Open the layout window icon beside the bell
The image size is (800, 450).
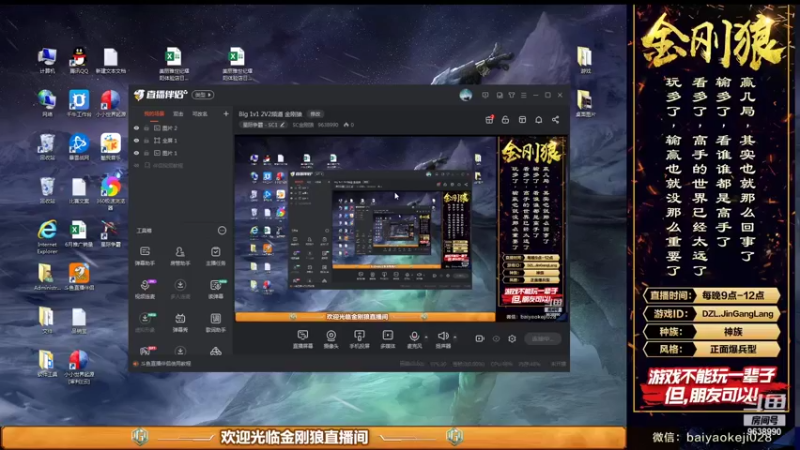(x=522, y=119)
